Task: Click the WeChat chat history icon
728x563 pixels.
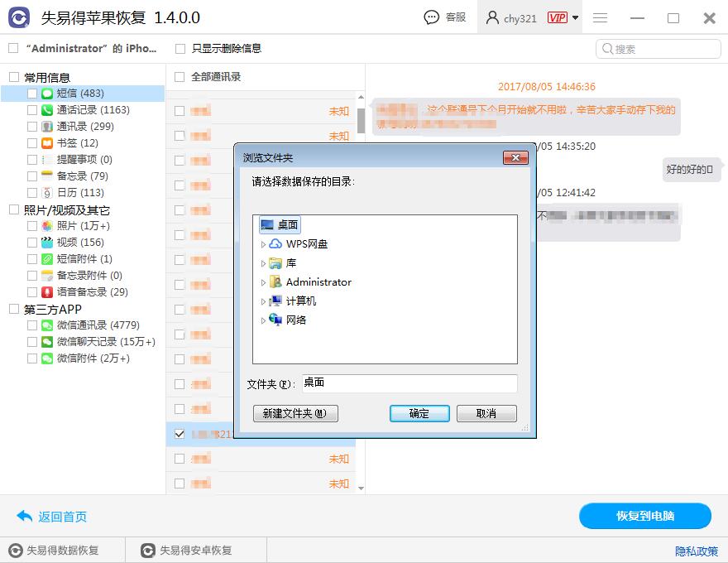Action: pyautogui.click(x=47, y=342)
